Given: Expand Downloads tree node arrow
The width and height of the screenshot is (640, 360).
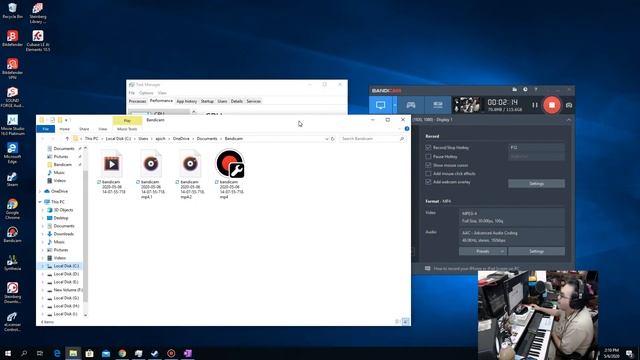Looking at the screenshot, I should point(43,234).
